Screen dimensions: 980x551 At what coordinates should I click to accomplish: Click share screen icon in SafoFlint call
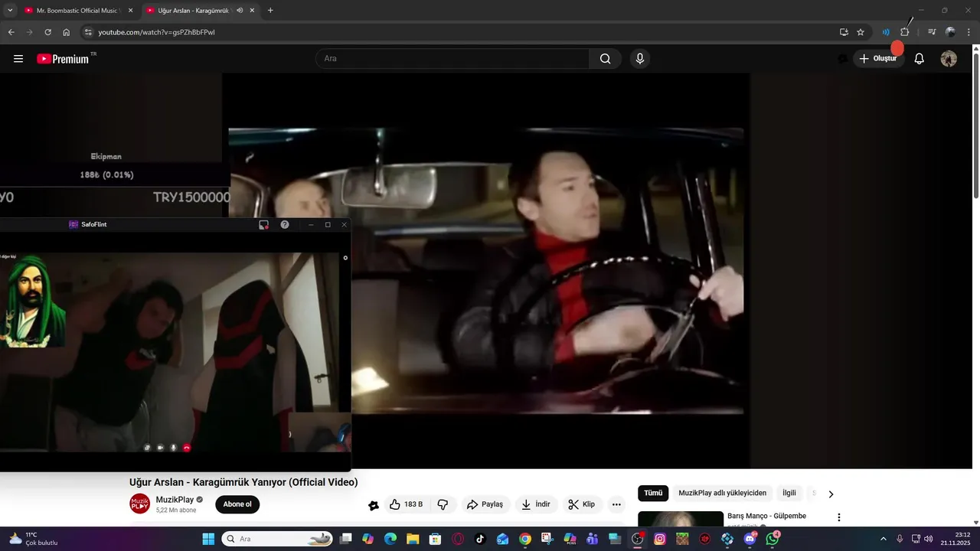click(x=147, y=448)
